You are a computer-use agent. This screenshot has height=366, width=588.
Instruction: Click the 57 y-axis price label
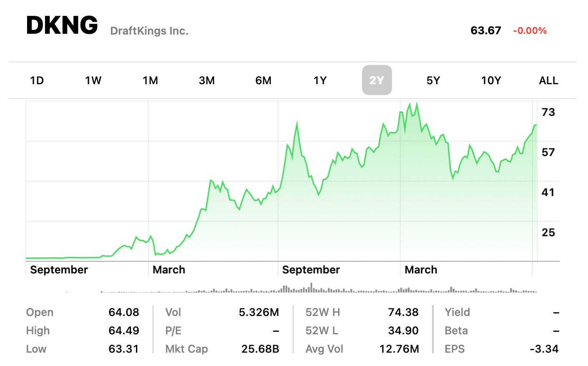tap(548, 152)
